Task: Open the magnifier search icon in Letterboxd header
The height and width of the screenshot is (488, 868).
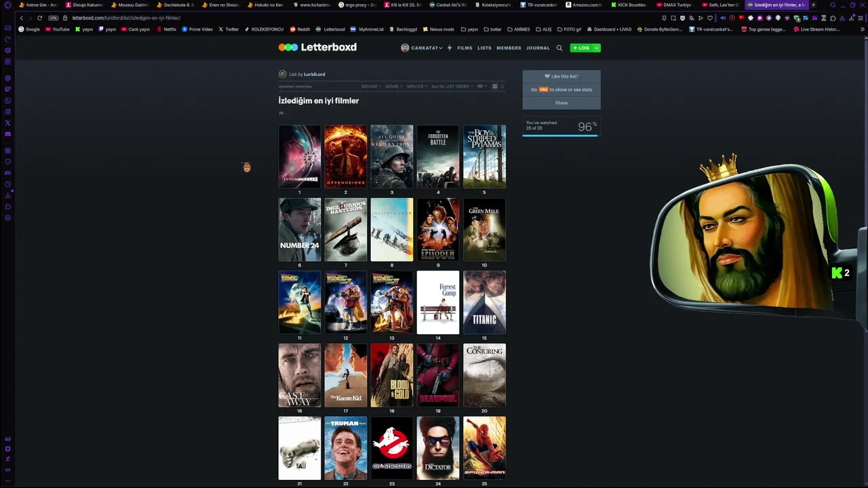Action: pos(559,48)
